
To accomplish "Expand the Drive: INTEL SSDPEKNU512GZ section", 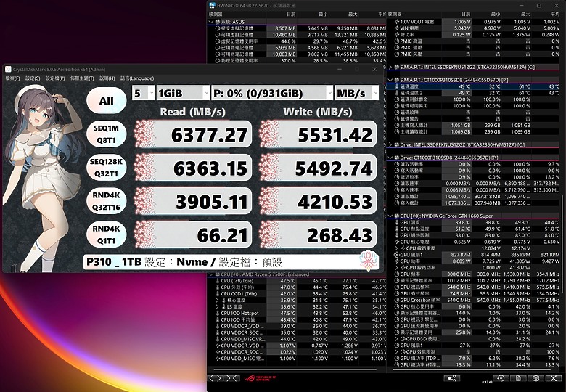I will point(390,144).
